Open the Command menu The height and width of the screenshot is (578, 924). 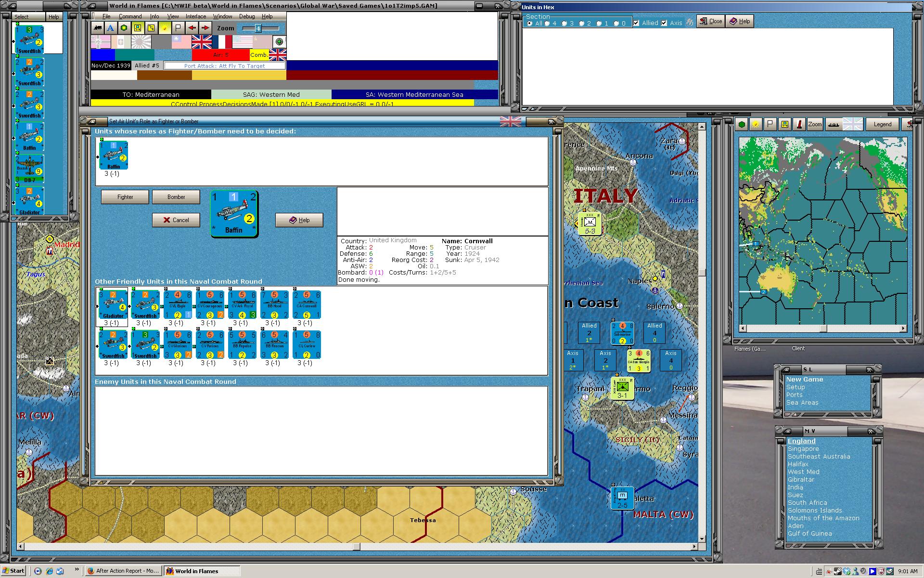[x=130, y=16]
